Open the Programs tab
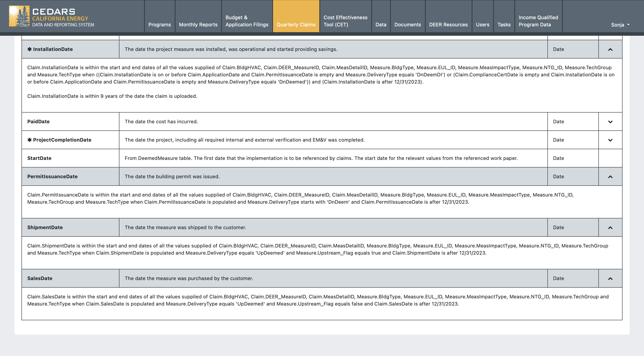Screen dimensions: 644x356 [159, 25]
